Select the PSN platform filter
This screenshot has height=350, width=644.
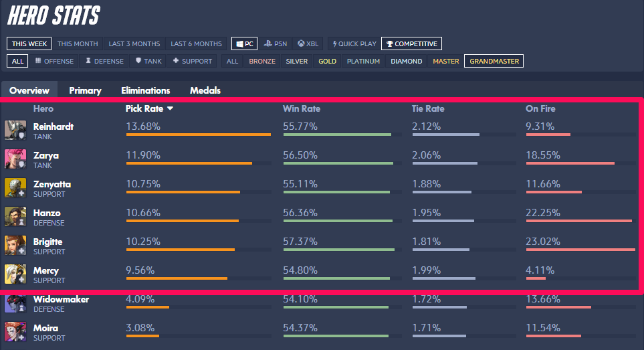point(275,43)
